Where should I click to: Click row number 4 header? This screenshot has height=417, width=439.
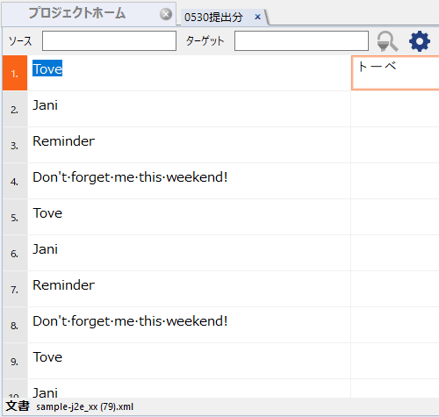click(15, 181)
